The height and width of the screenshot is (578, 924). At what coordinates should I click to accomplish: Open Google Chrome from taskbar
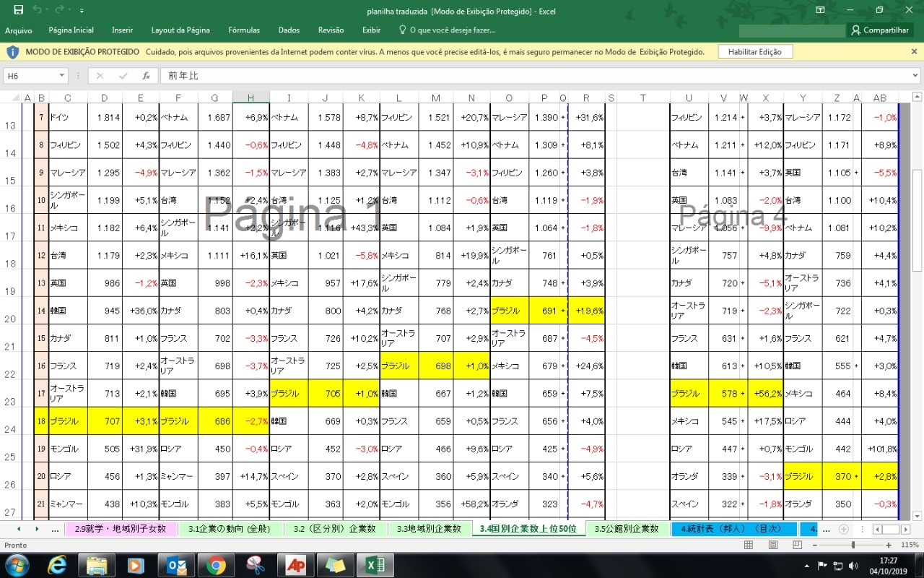point(216,565)
